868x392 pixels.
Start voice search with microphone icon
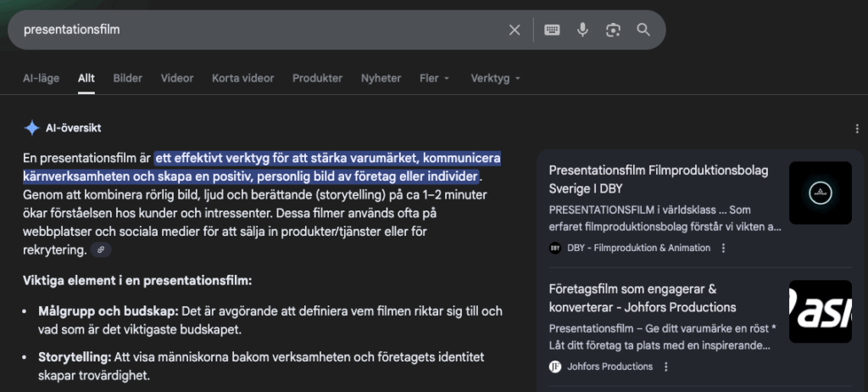click(582, 30)
